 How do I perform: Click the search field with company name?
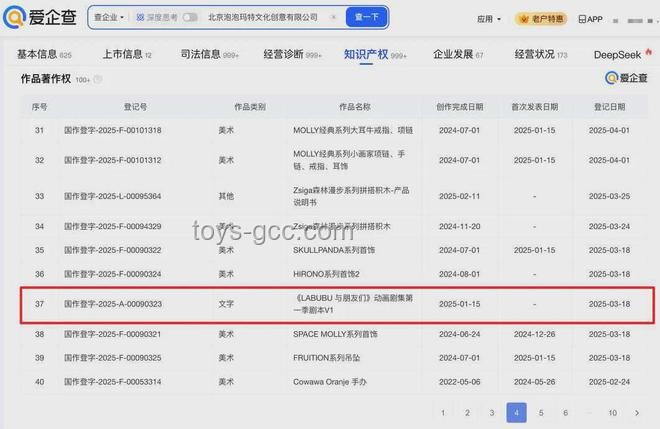[263, 17]
